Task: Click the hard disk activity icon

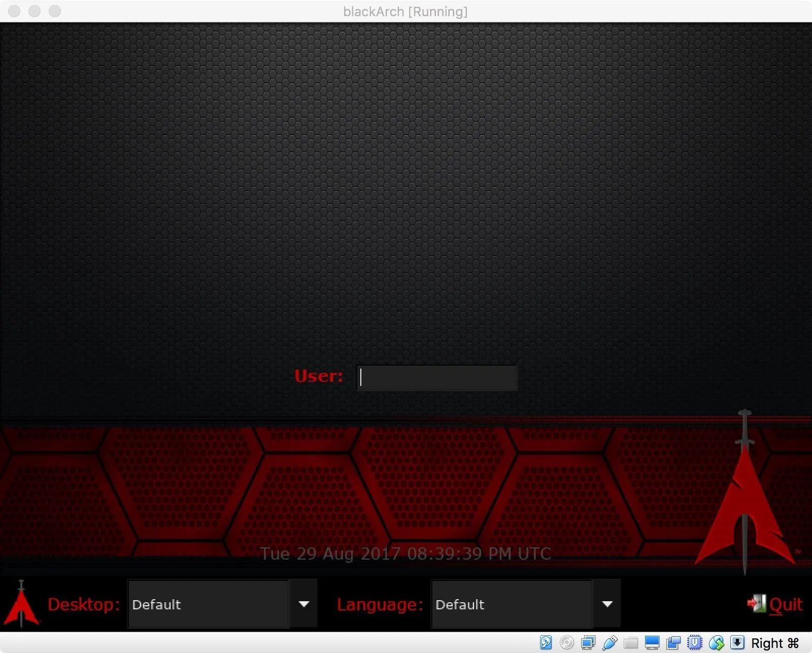Action: [x=546, y=642]
